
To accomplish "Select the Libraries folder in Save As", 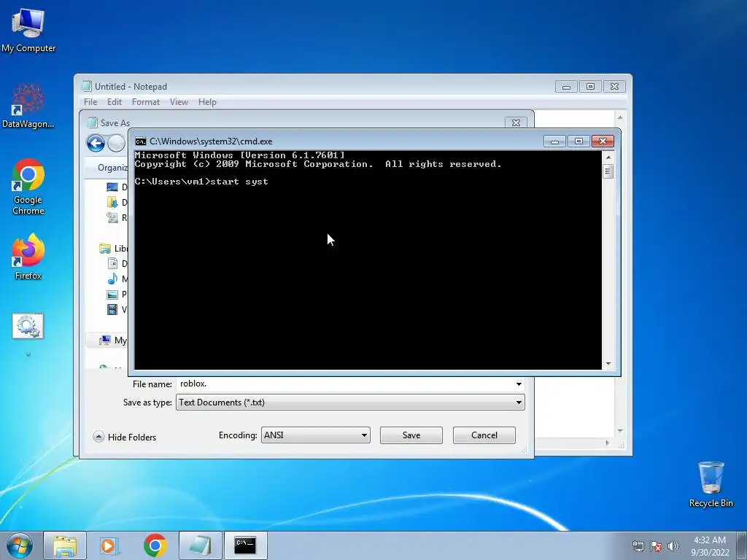I will 113,249.
